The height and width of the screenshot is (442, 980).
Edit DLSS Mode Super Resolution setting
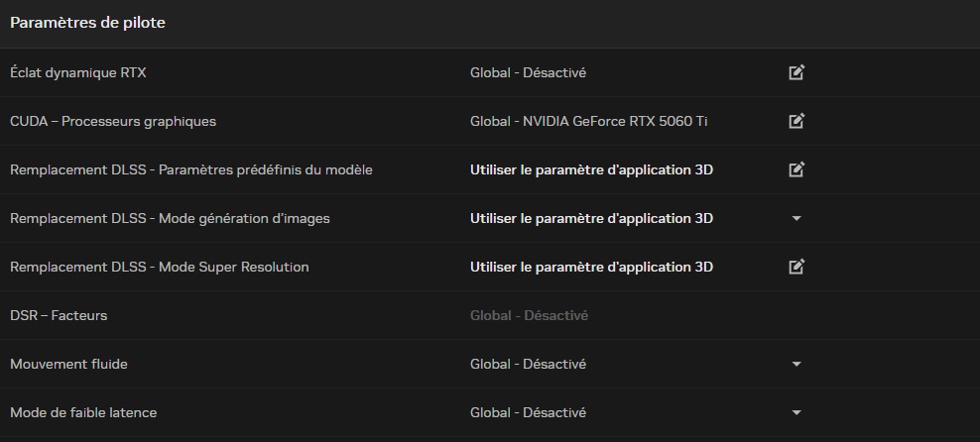[796, 267]
